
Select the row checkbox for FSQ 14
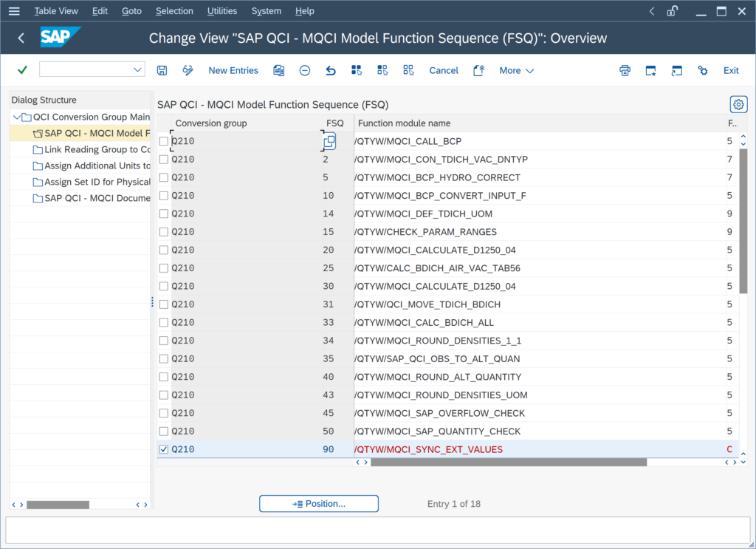coord(164,214)
